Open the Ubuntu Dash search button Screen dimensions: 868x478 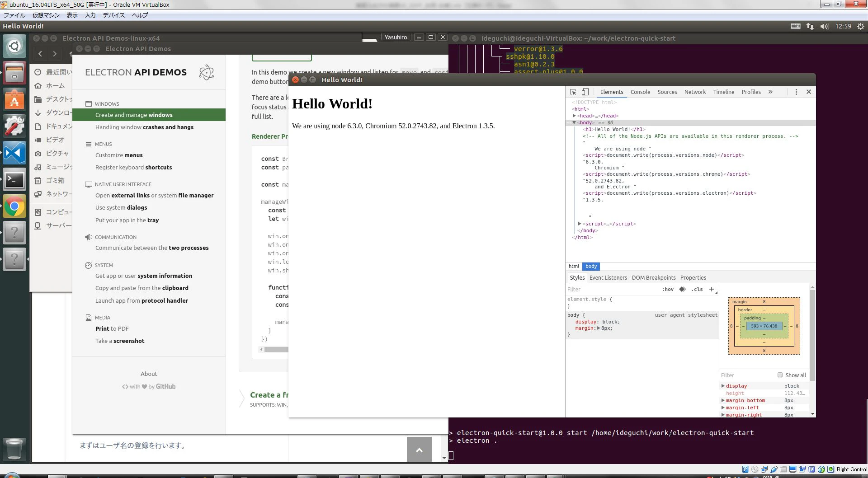14,46
